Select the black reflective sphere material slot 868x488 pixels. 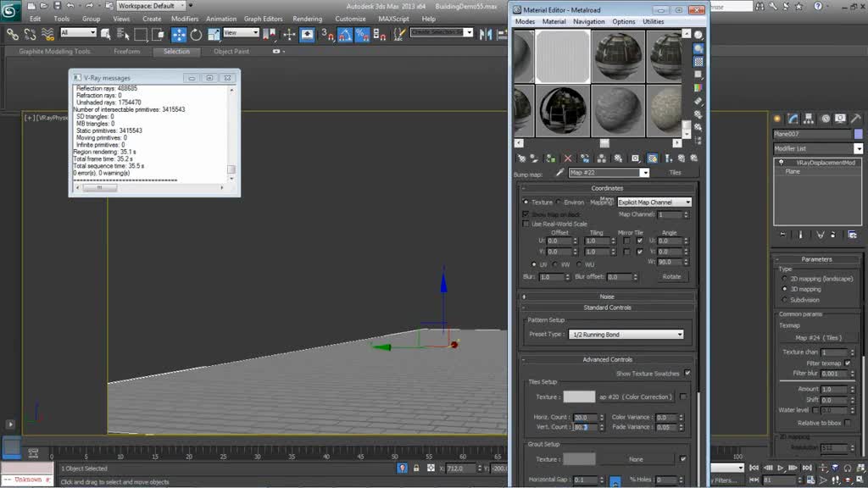[x=563, y=111]
